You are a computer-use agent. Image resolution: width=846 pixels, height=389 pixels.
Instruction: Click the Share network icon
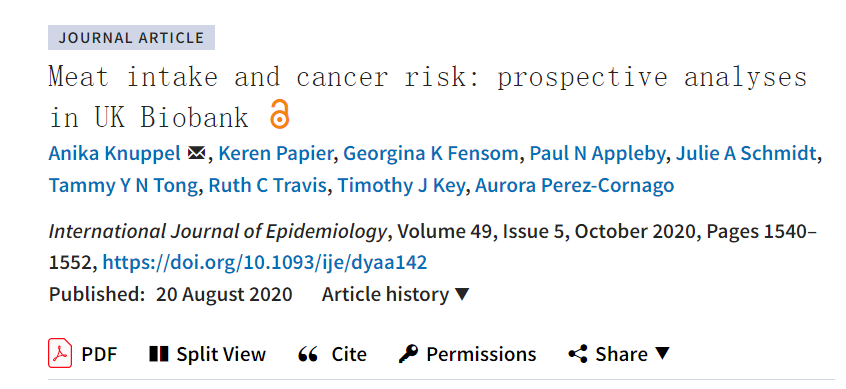[x=578, y=354]
